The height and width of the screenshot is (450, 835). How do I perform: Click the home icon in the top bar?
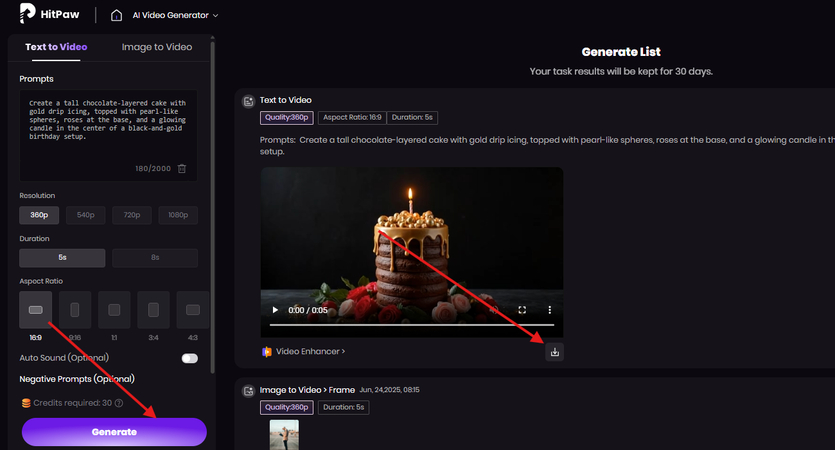click(117, 15)
